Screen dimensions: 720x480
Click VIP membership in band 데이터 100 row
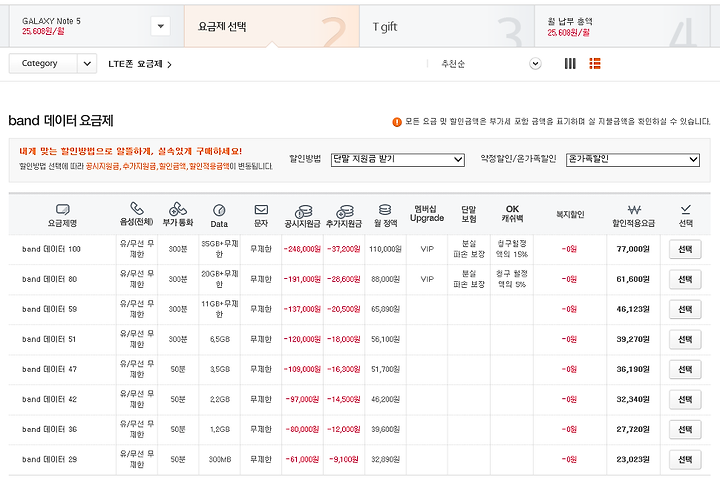click(427, 249)
